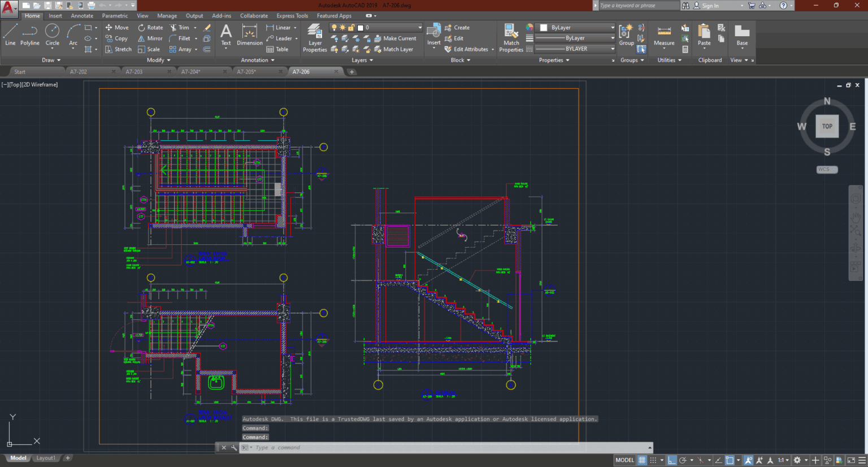Image resolution: width=868 pixels, height=467 pixels.
Task: Click the Make Current button
Action: pyautogui.click(x=396, y=38)
